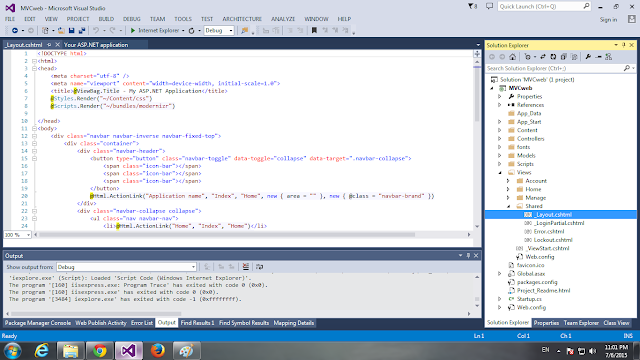Open the Debug configuration dropdown
This screenshot has width=640, height=360.
[x=231, y=31]
